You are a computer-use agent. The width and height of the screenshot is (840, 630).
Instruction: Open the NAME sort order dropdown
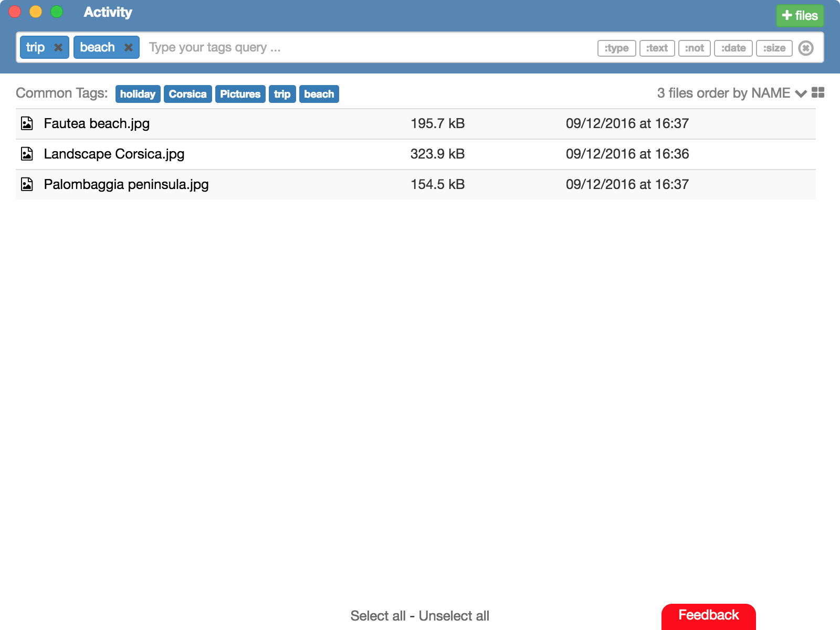801,93
